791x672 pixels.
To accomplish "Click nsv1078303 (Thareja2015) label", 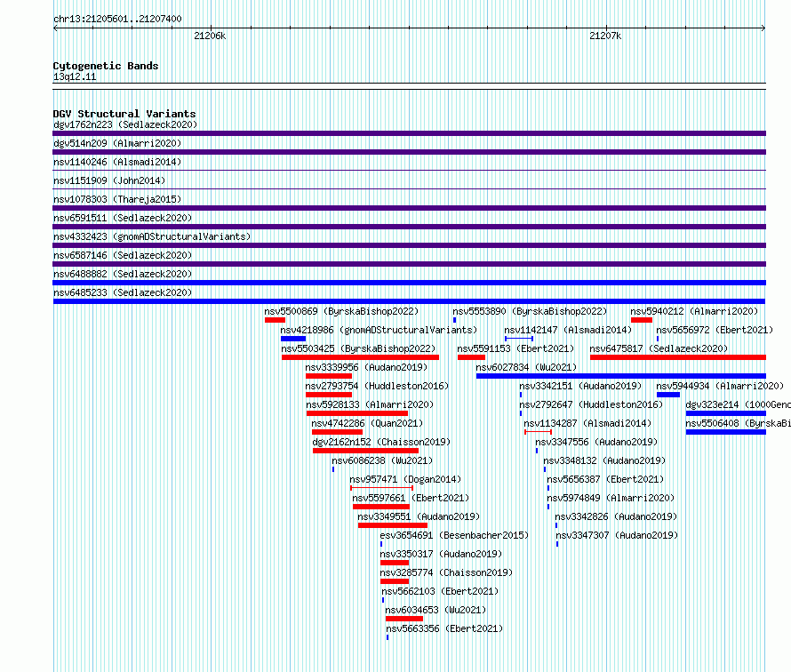I will click(x=117, y=199).
